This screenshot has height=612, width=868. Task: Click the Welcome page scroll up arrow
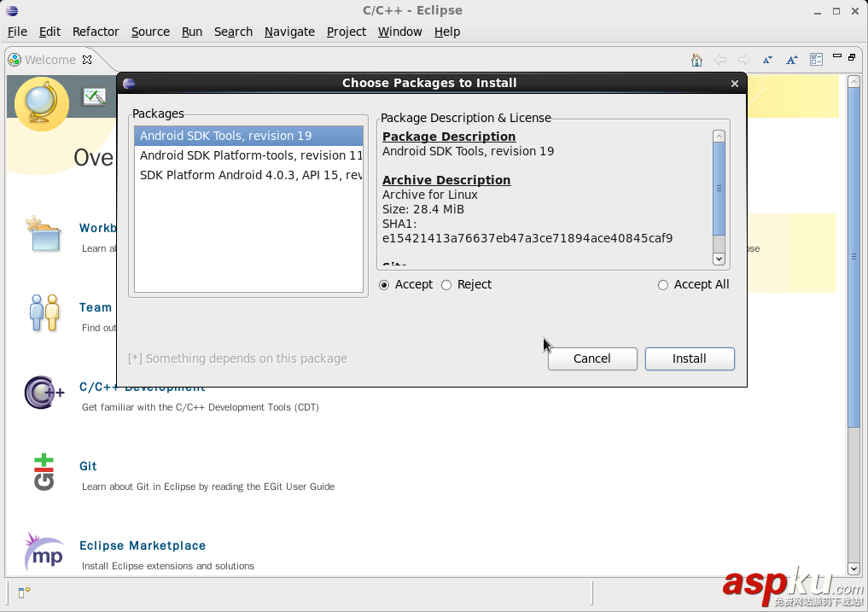pyautogui.click(x=853, y=81)
